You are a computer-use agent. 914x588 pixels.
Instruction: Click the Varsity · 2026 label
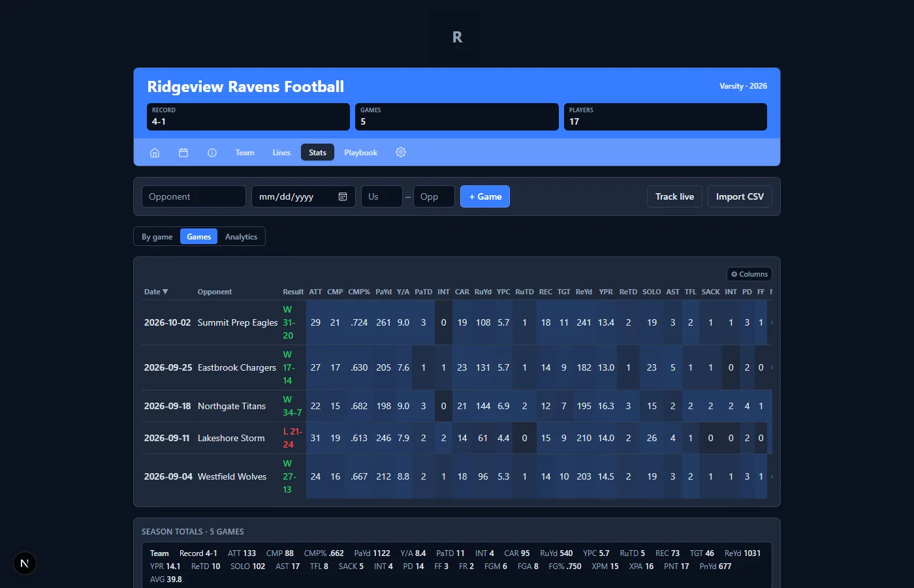(x=743, y=86)
